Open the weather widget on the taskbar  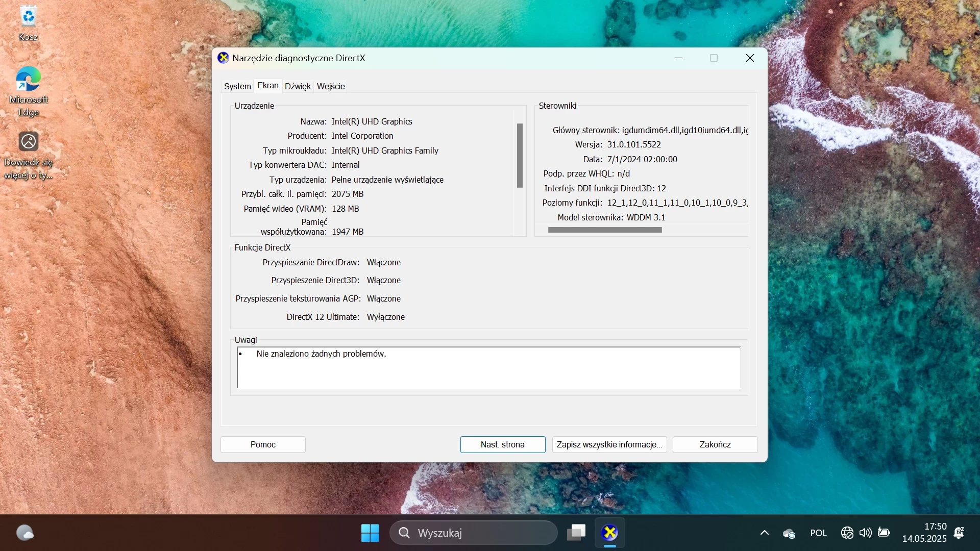click(x=24, y=533)
